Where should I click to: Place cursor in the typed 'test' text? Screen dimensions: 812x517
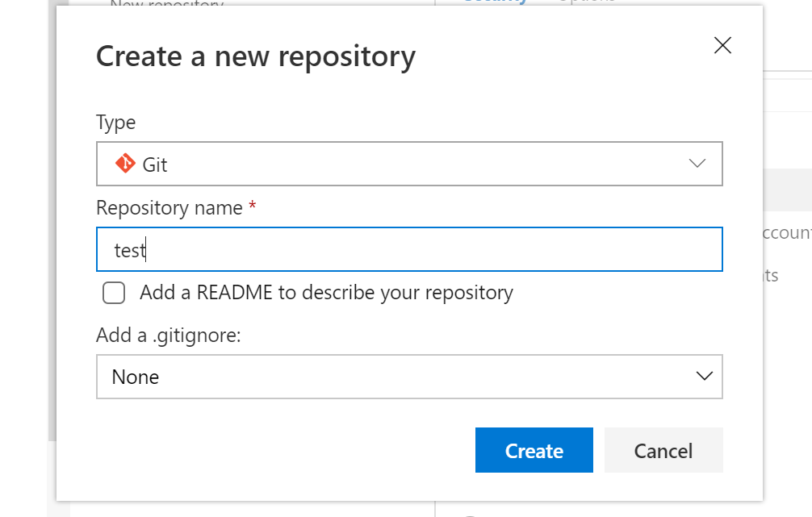click(x=129, y=250)
